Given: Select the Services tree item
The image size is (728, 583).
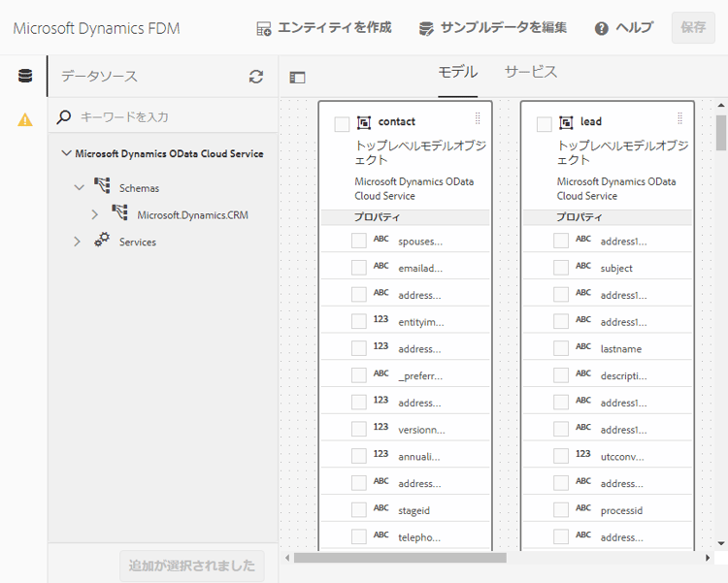Looking at the screenshot, I should [x=138, y=243].
